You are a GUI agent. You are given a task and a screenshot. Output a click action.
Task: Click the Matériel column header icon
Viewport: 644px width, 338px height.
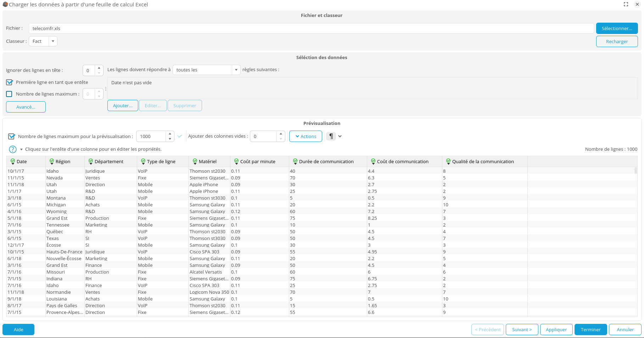[x=195, y=161]
